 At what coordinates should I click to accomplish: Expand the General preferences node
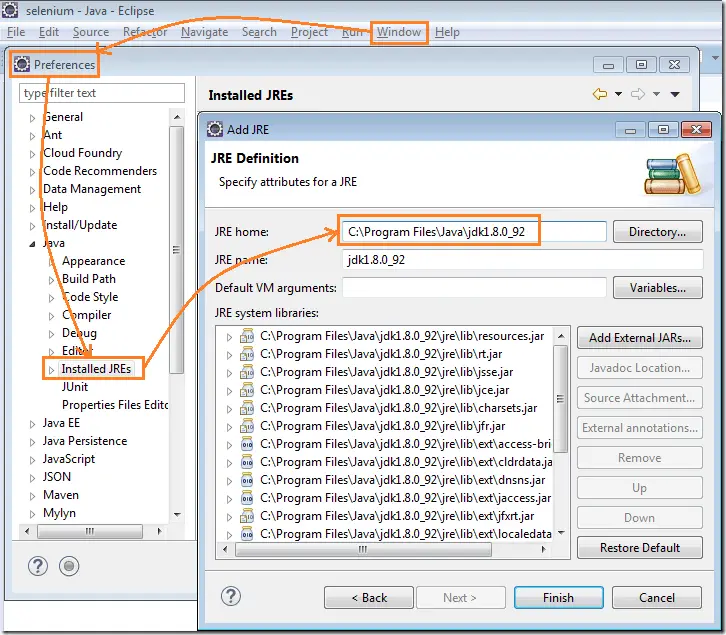(32, 118)
